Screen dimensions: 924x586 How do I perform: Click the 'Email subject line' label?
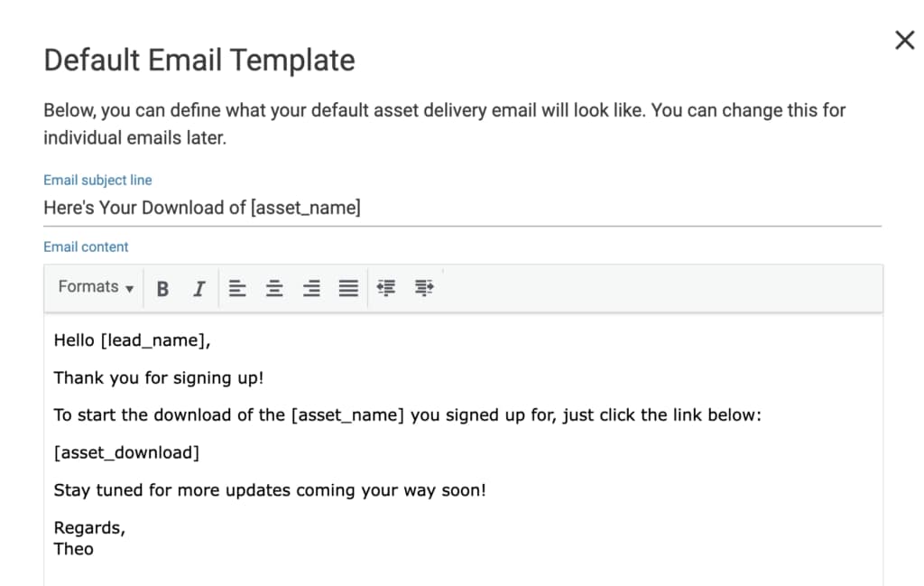click(x=97, y=180)
